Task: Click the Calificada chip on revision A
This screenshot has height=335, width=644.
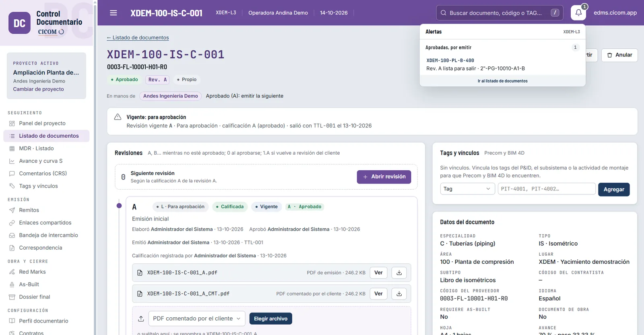Action: (x=229, y=207)
